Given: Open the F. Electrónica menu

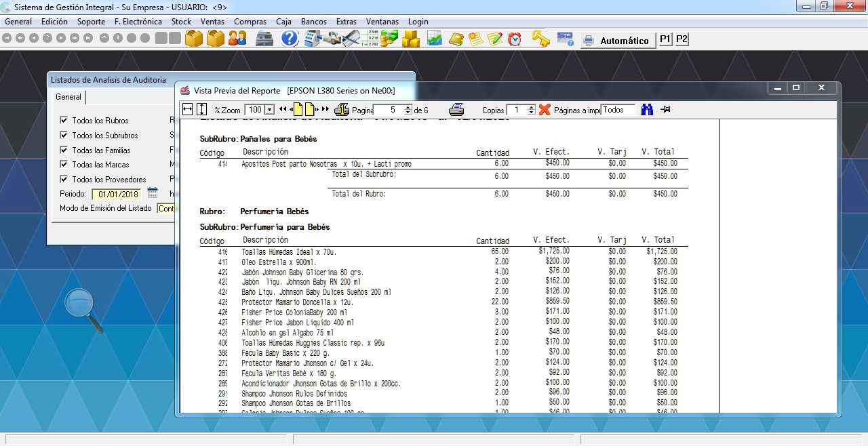Looking at the screenshot, I should 138,22.
